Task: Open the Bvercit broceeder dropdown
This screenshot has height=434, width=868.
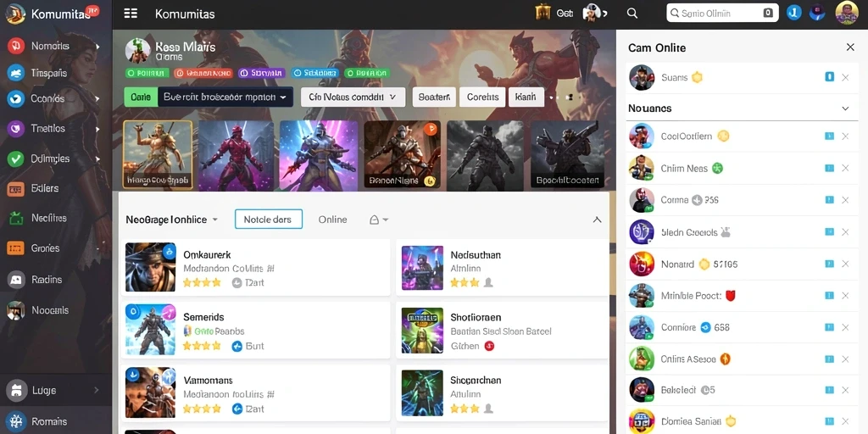Action: point(225,97)
